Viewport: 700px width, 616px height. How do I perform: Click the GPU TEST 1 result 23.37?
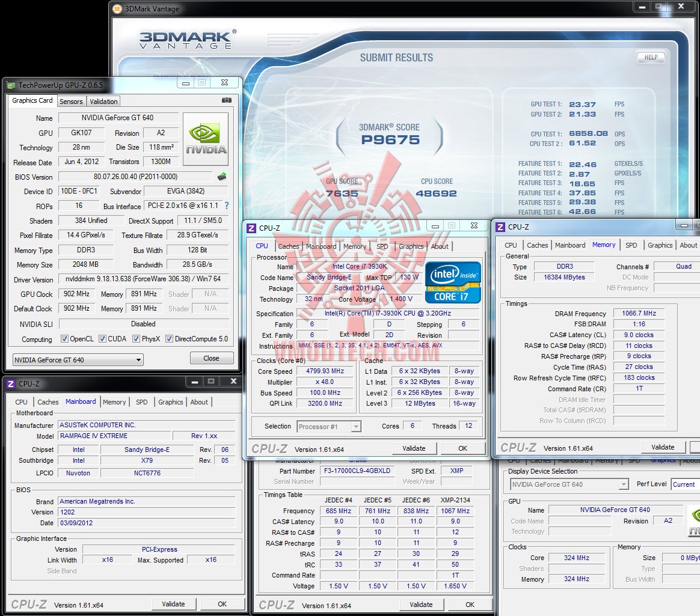582,105
